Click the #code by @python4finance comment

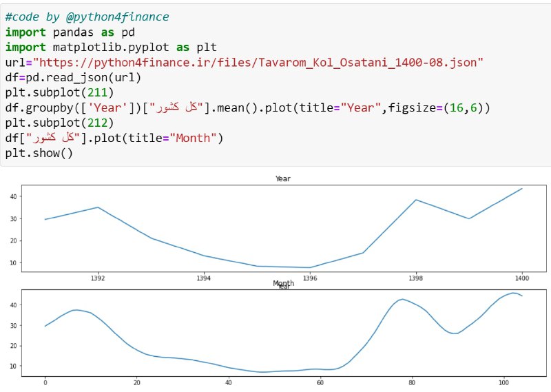click(87, 17)
